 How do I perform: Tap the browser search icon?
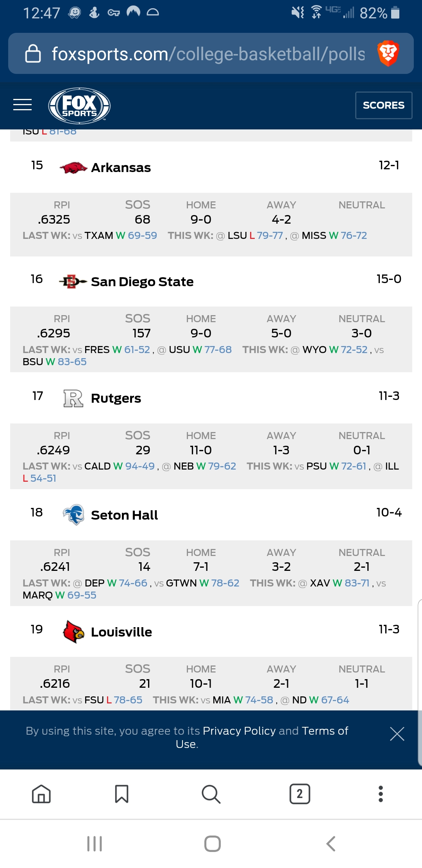pos(211,794)
